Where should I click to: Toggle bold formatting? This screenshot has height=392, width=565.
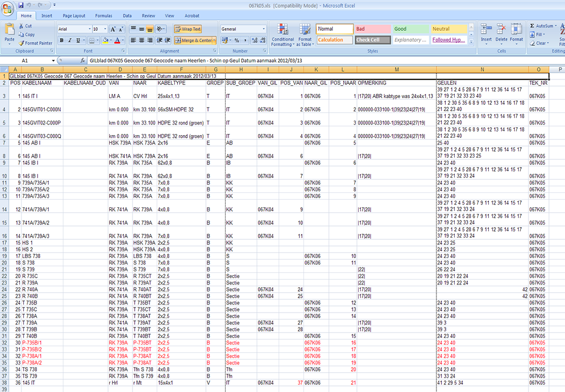pyautogui.click(x=62, y=40)
